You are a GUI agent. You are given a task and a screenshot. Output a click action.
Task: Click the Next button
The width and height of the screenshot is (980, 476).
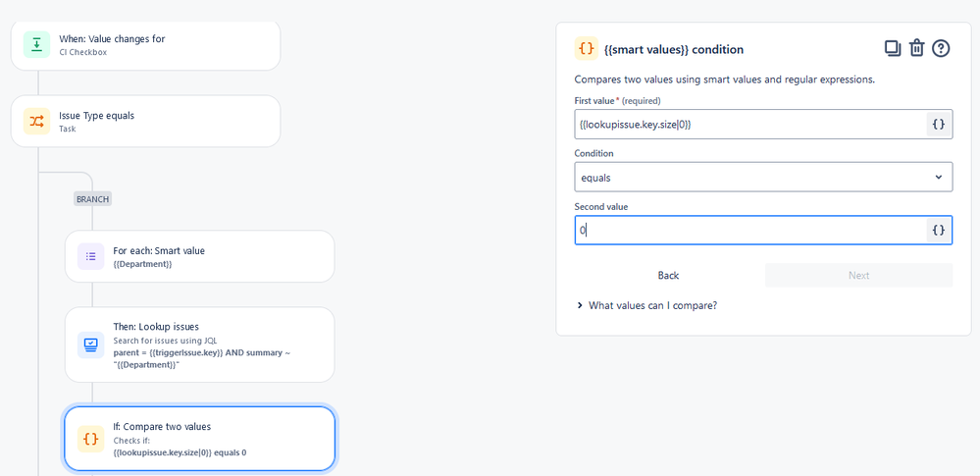point(858,275)
